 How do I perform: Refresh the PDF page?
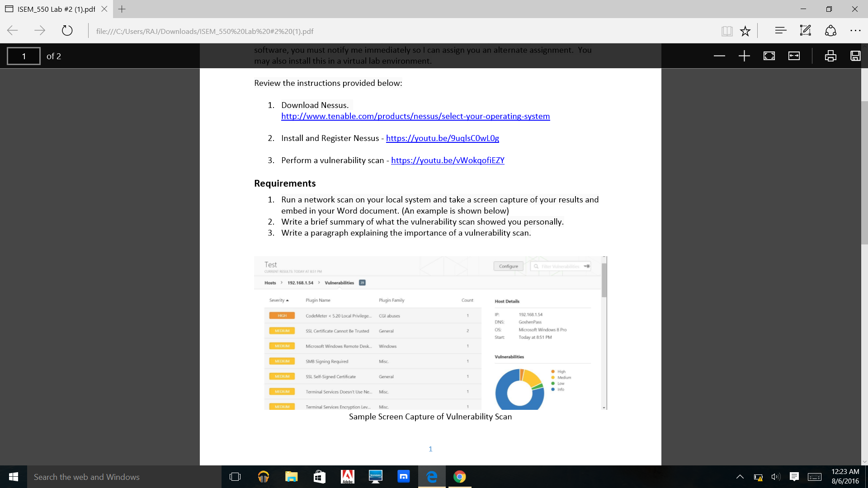[67, 31]
